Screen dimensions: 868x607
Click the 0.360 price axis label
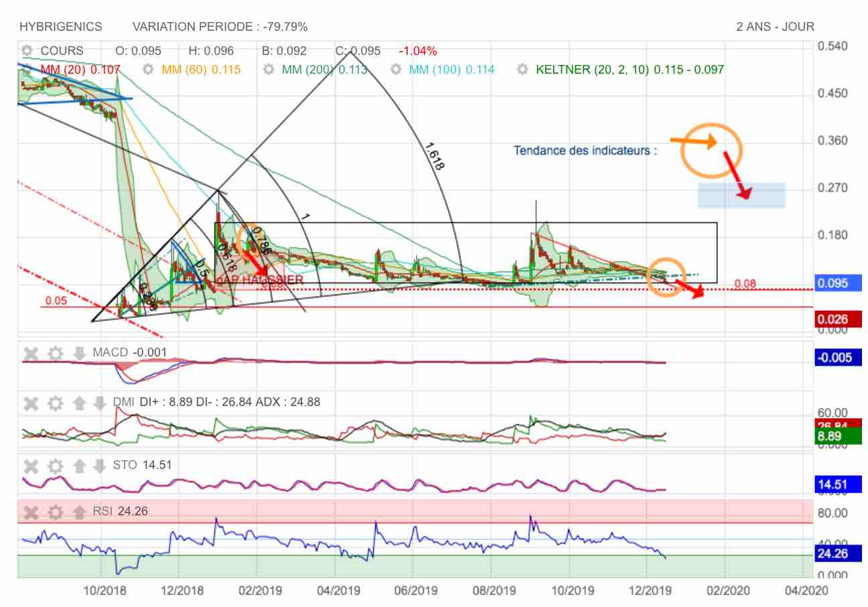pos(833,141)
